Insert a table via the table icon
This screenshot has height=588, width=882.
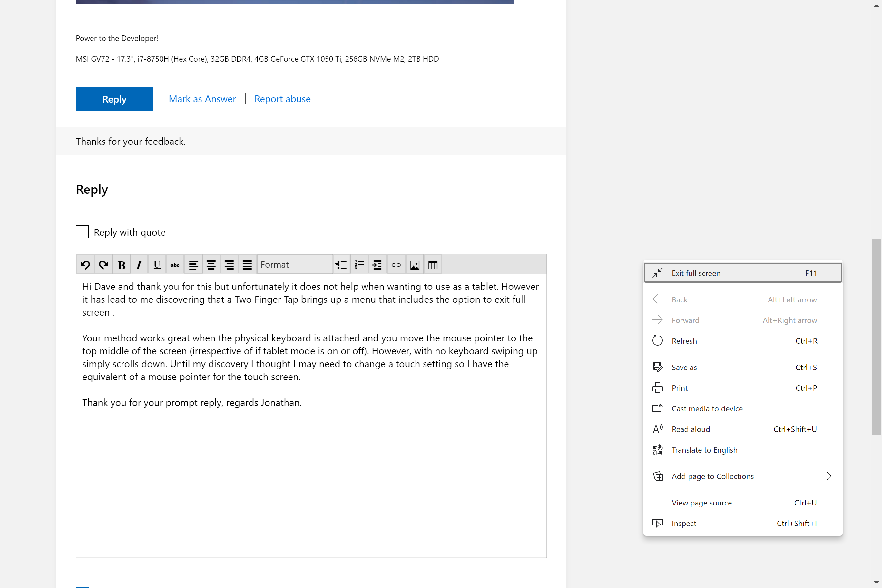pos(432,265)
